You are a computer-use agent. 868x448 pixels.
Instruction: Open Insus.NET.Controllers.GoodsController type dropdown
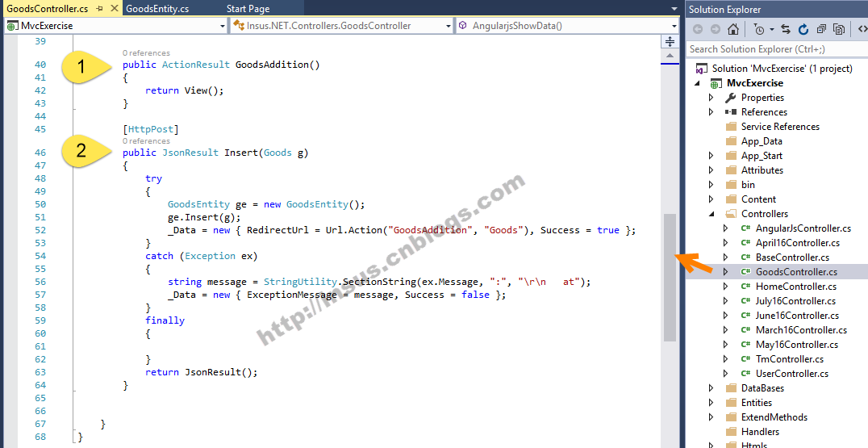(x=449, y=26)
